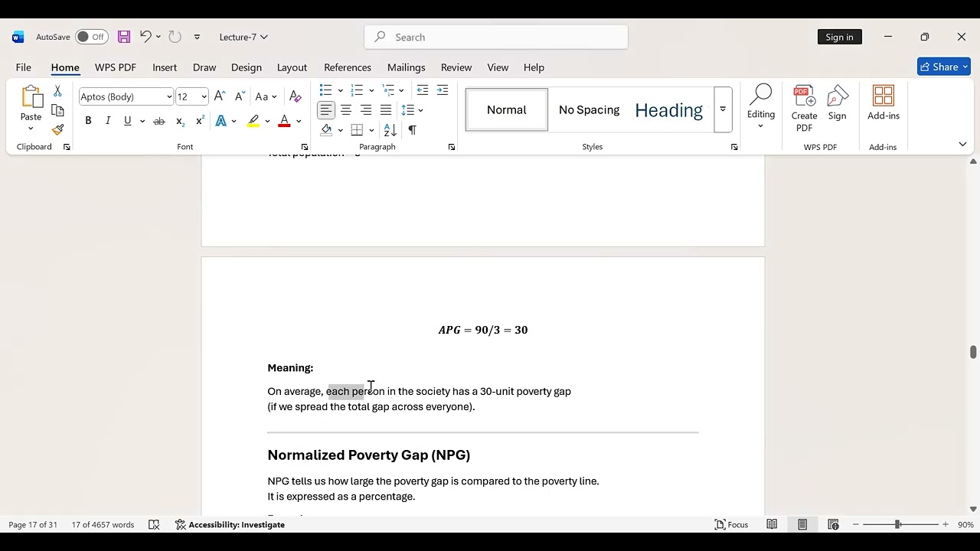980x551 pixels.
Task: Click in the Search box
Action: click(x=496, y=37)
